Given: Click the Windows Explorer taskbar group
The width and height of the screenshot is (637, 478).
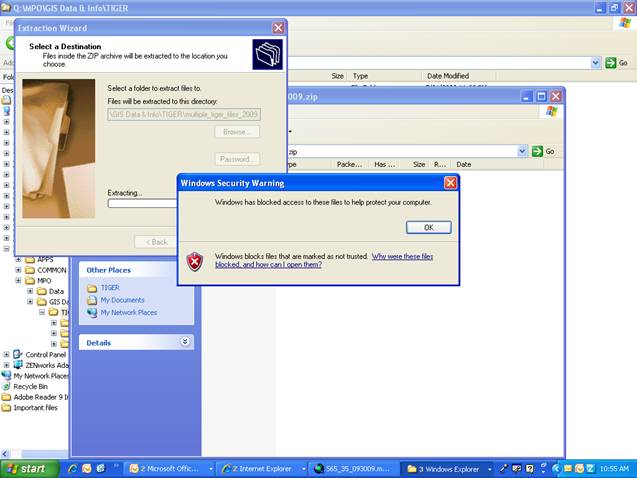Looking at the screenshot, I should [448, 469].
